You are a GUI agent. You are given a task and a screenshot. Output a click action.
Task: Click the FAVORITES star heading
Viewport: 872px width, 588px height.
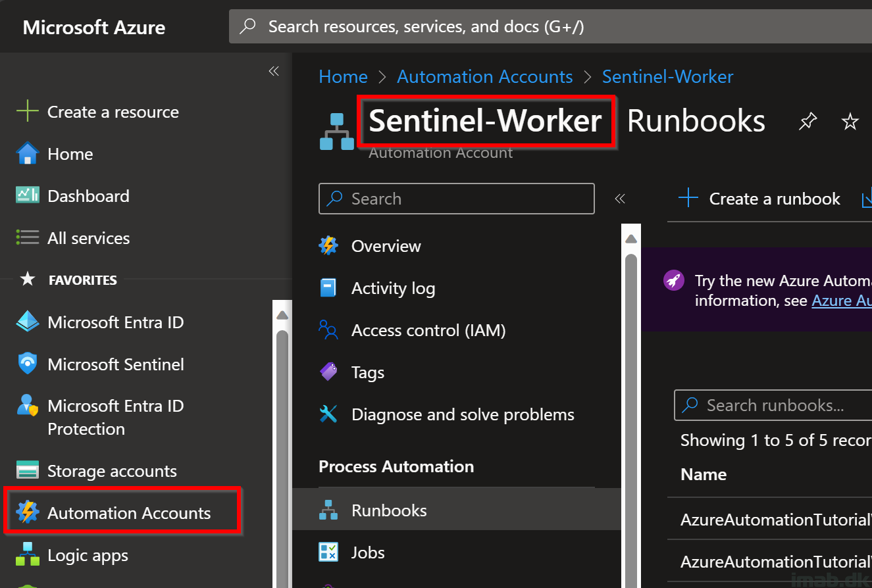tap(68, 280)
